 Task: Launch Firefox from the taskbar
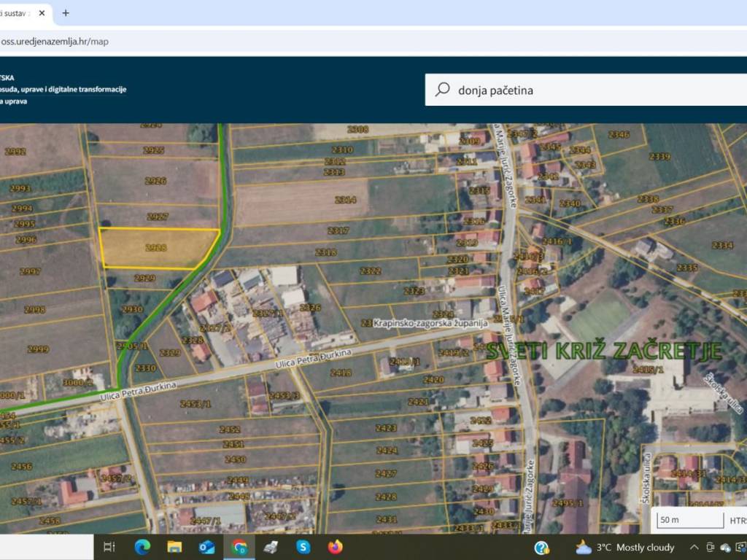coord(336,547)
